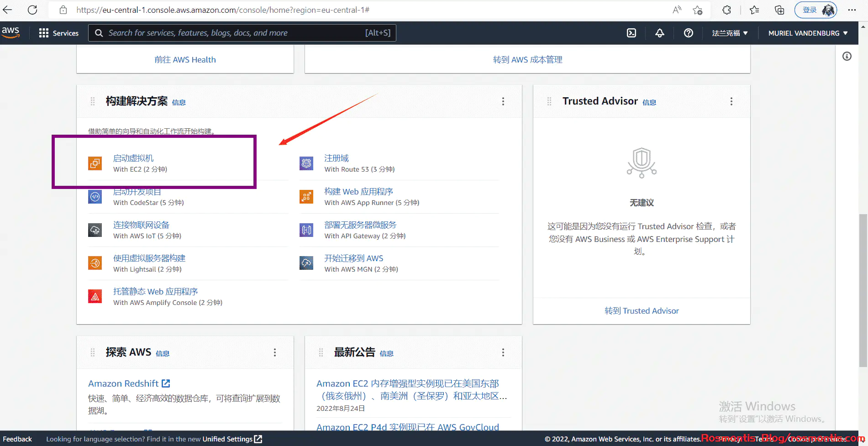Open the 托管静态 Web 应用程序 link
This screenshot has height=446, width=868.
click(x=155, y=292)
